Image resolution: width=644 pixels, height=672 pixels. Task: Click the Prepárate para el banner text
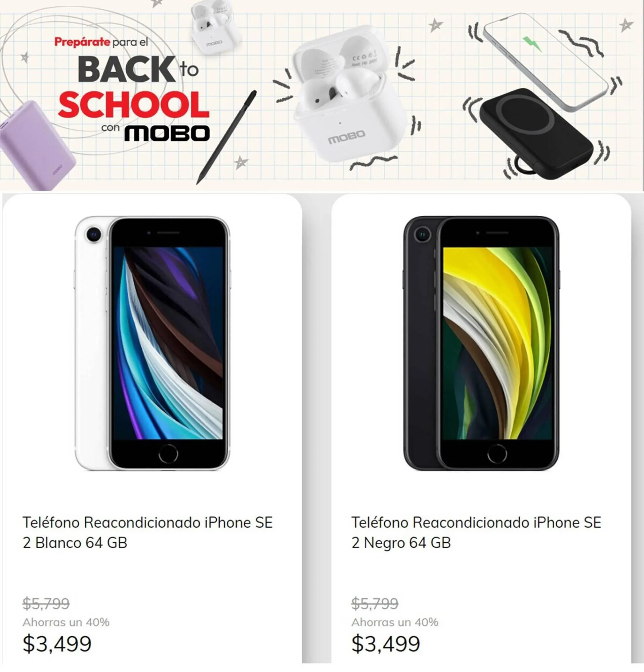pyautogui.click(x=101, y=42)
